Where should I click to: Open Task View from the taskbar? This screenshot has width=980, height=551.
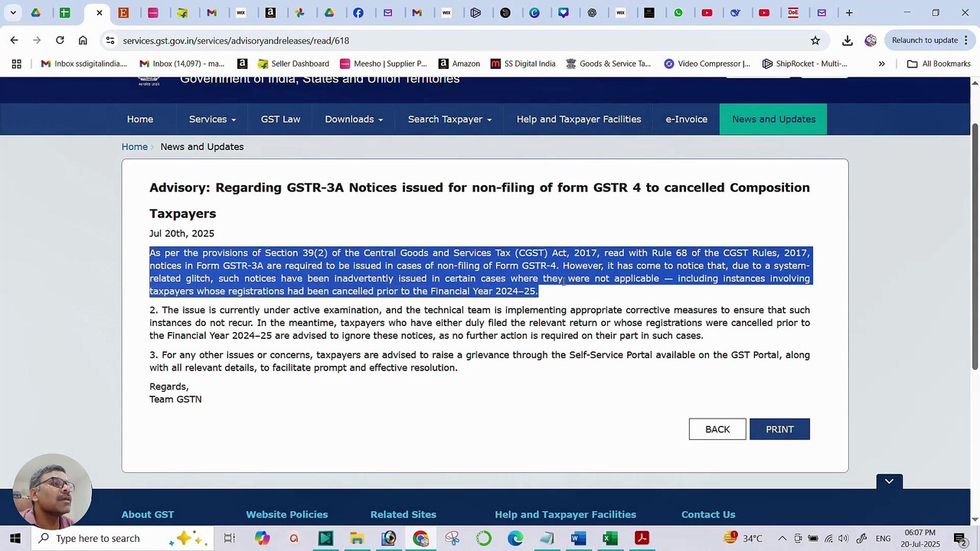click(229, 539)
